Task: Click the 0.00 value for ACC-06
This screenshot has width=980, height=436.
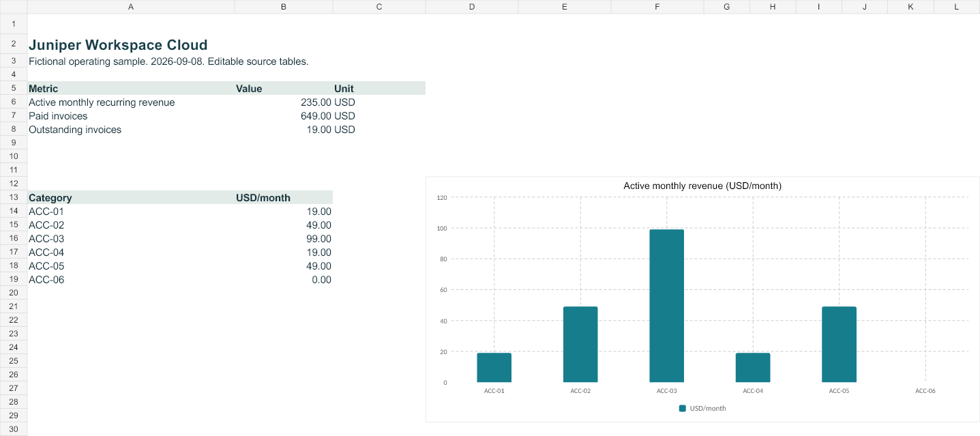Action: coord(284,280)
